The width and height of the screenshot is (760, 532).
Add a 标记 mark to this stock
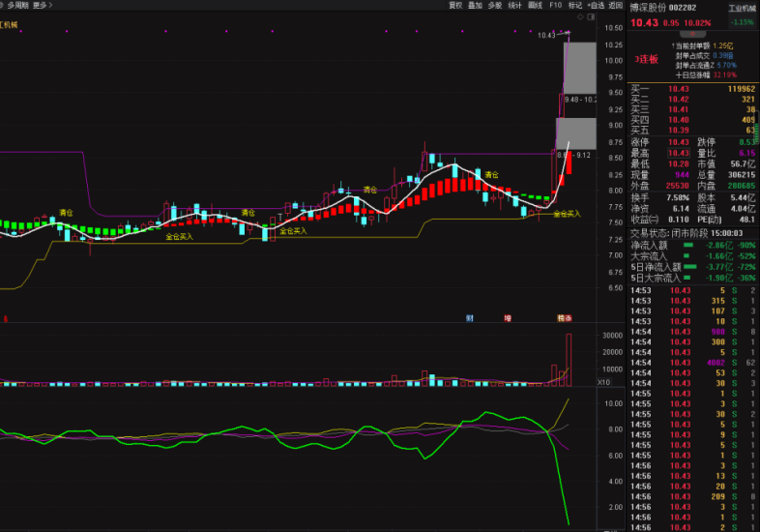click(x=575, y=5)
